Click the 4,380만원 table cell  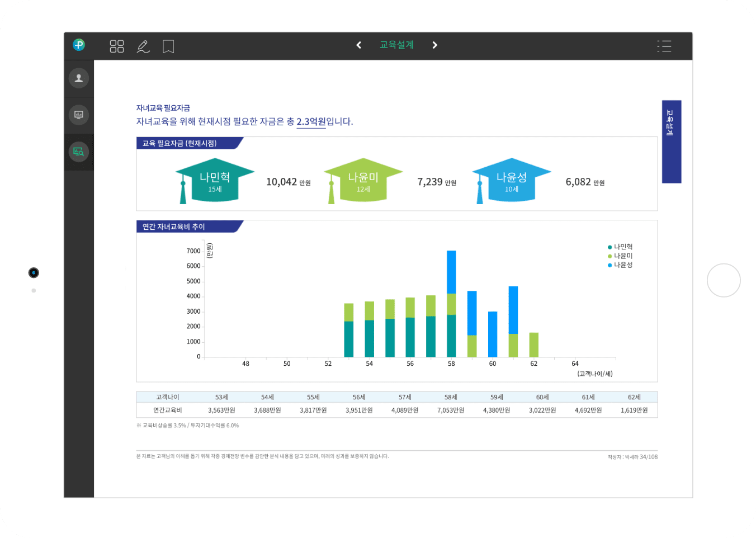497,410
